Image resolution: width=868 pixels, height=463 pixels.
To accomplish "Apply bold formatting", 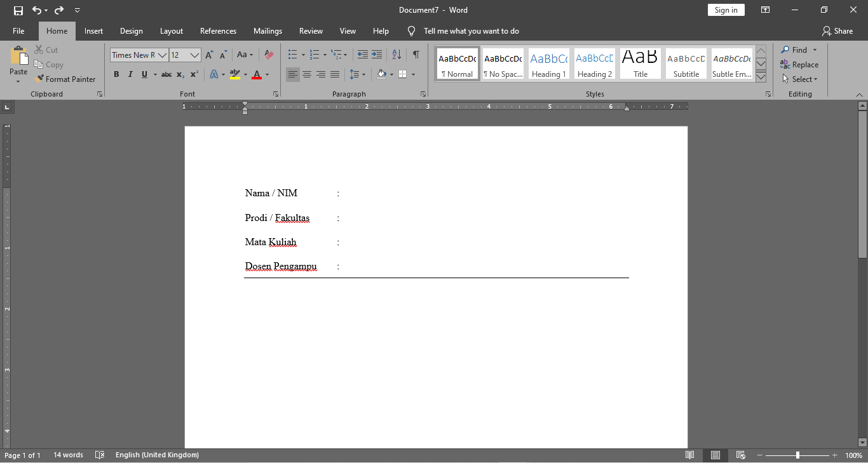I will pyautogui.click(x=116, y=74).
